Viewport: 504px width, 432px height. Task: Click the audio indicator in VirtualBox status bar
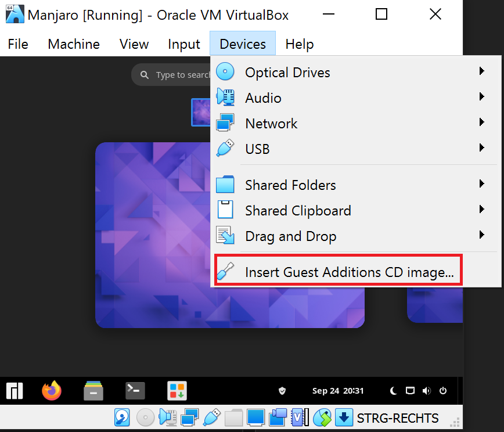168,417
